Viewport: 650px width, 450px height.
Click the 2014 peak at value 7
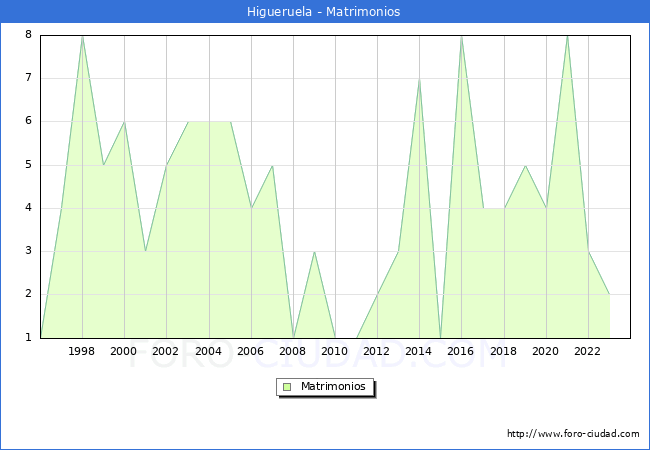(x=419, y=79)
